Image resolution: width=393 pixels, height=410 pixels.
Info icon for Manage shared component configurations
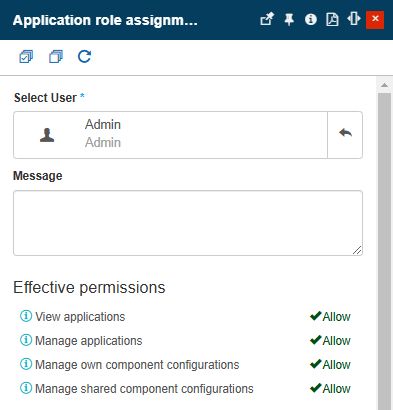[26, 388]
